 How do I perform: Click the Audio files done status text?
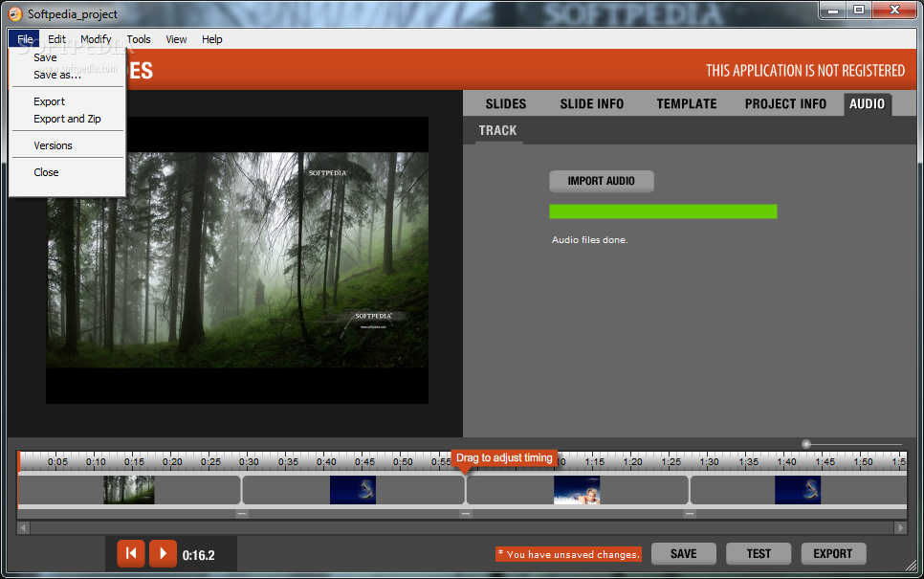pos(590,240)
